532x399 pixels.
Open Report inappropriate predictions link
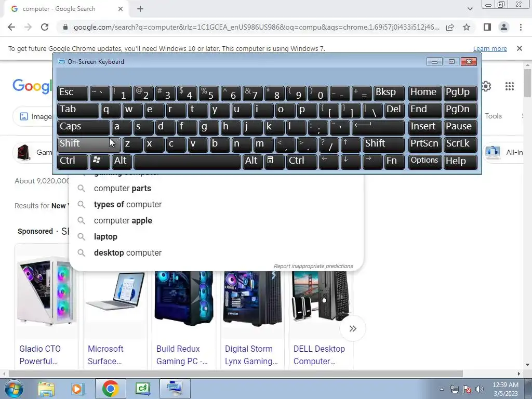tap(313, 266)
